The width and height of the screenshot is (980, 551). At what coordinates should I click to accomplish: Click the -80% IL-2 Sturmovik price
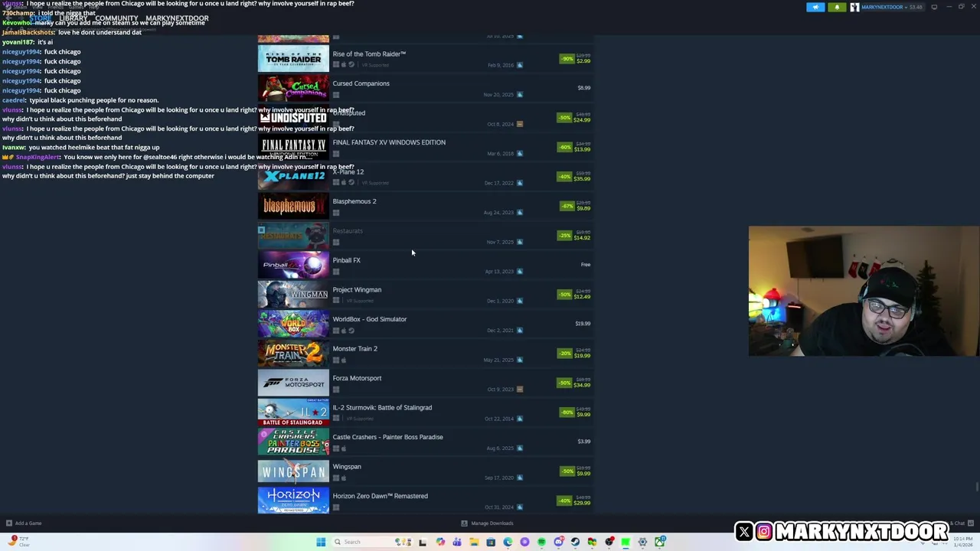[575, 412]
